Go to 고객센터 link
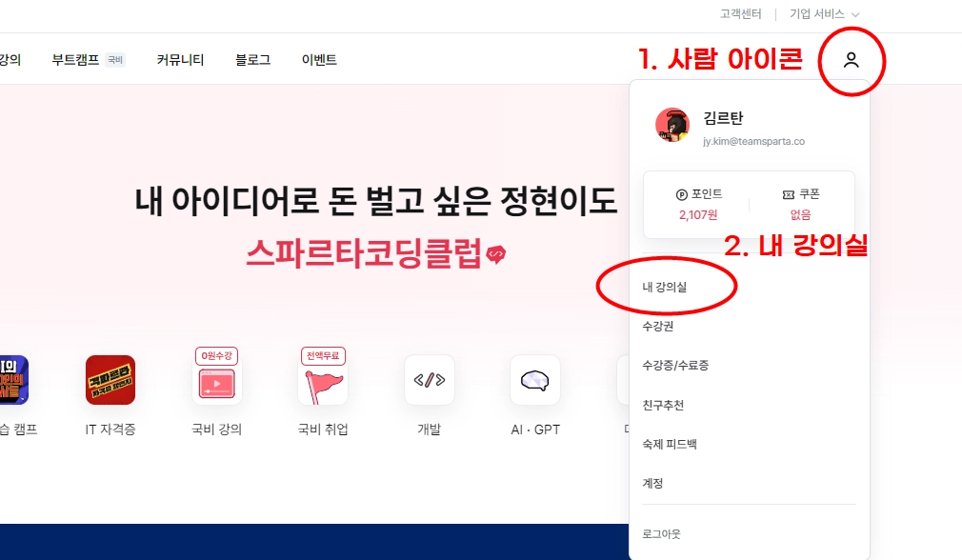 (x=740, y=14)
